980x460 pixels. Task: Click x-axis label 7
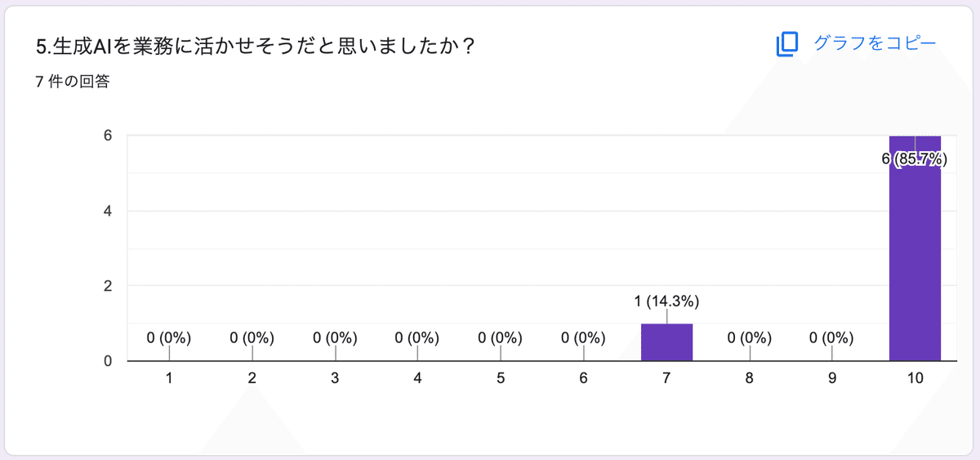666,378
